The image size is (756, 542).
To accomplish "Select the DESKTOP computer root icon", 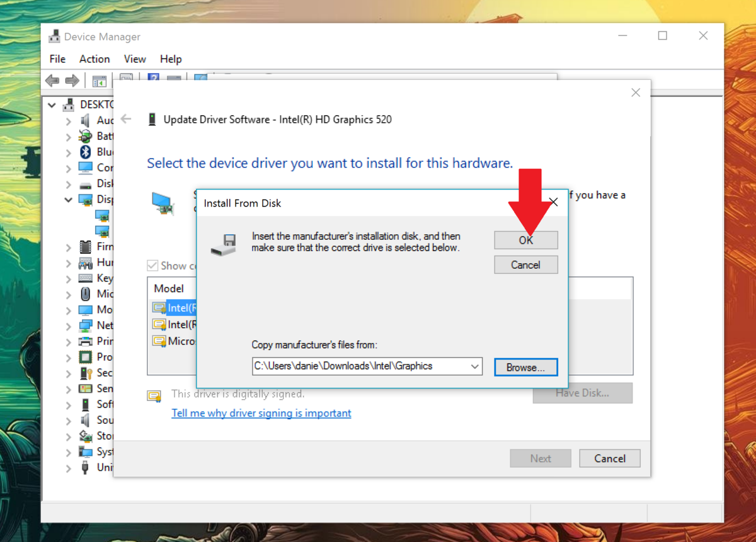I will tap(69, 104).
